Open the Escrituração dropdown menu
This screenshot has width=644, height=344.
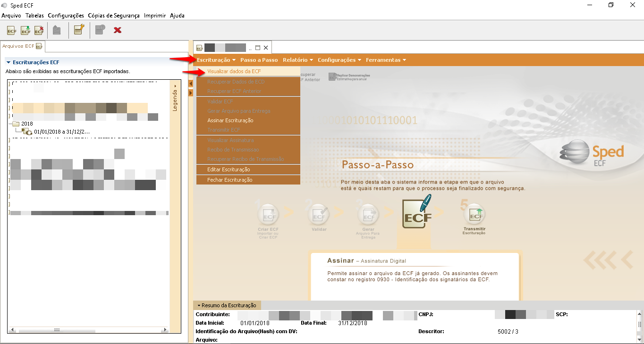coord(216,60)
